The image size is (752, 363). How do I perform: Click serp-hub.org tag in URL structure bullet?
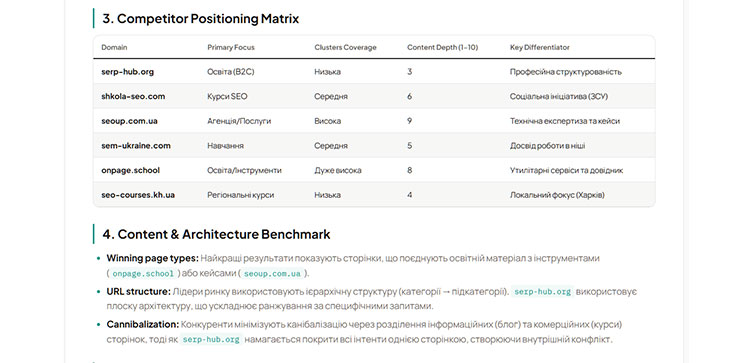[542, 292]
